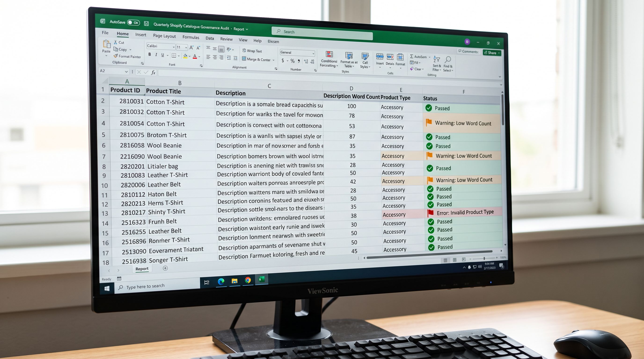Switch to the Review tab
The height and width of the screenshot is (359, 644).
point(226,39)
